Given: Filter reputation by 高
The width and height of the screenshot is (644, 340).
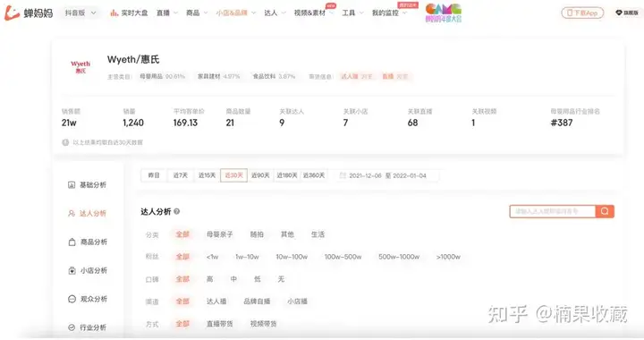Looking at the screenshot, I should click(x=210, y=279).
